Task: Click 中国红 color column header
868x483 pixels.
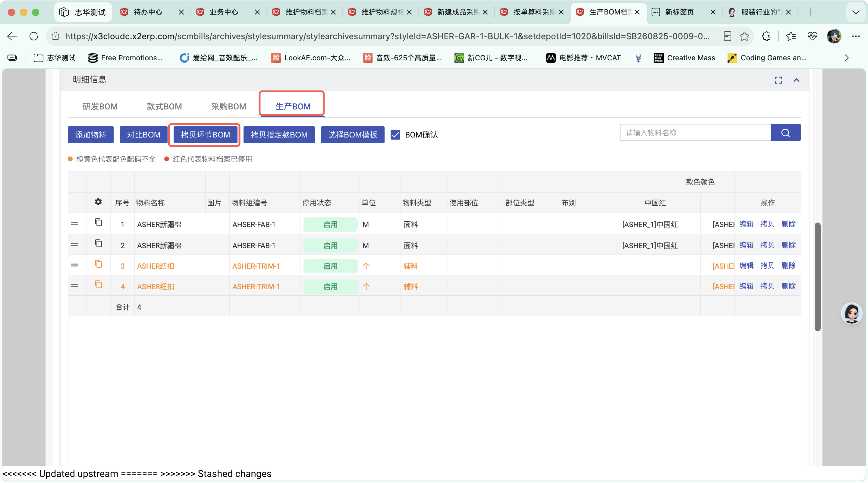Action: (655, 203)
